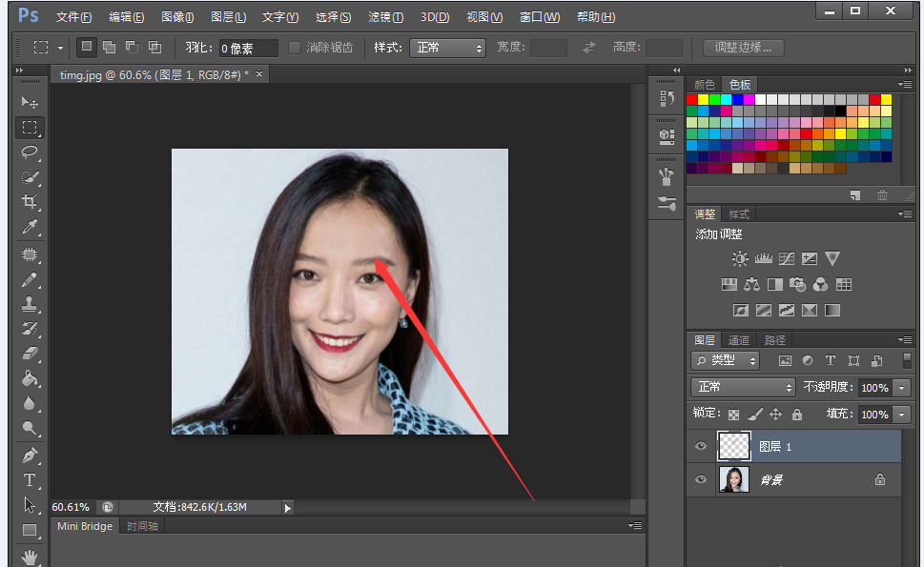Toggle the 消除锯齿 checkbox
Image resolution: width=924 pixels, height=567 pixels.
pos(295,48)
